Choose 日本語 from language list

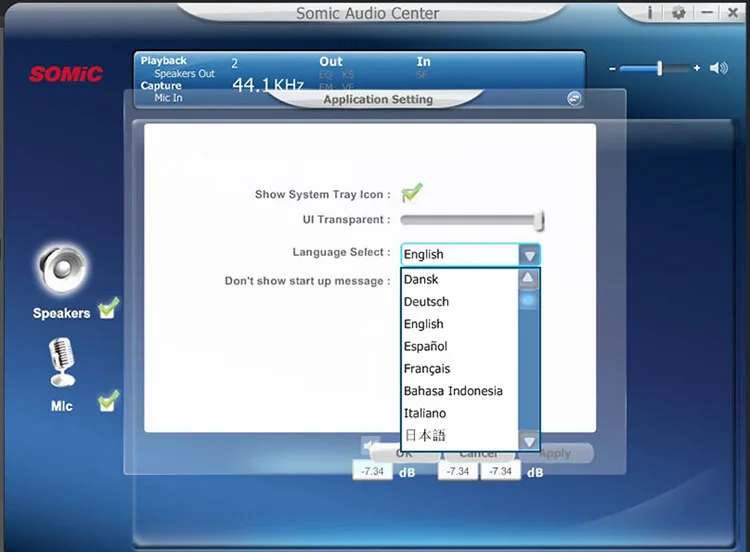[460, 436]
